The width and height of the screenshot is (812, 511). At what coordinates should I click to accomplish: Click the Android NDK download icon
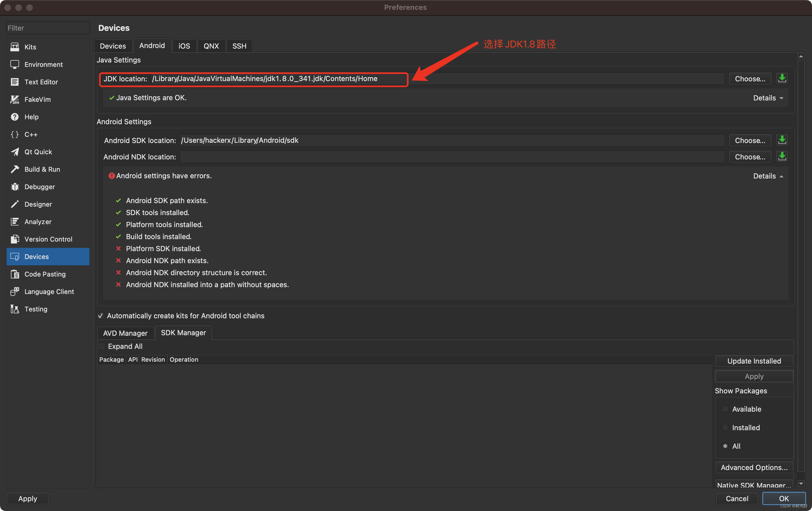click(782, 156)
